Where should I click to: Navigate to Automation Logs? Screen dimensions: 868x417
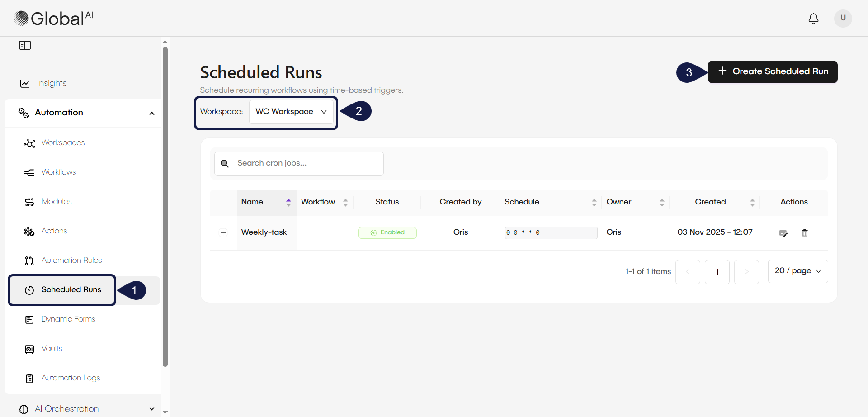click(x=71, y=378)
